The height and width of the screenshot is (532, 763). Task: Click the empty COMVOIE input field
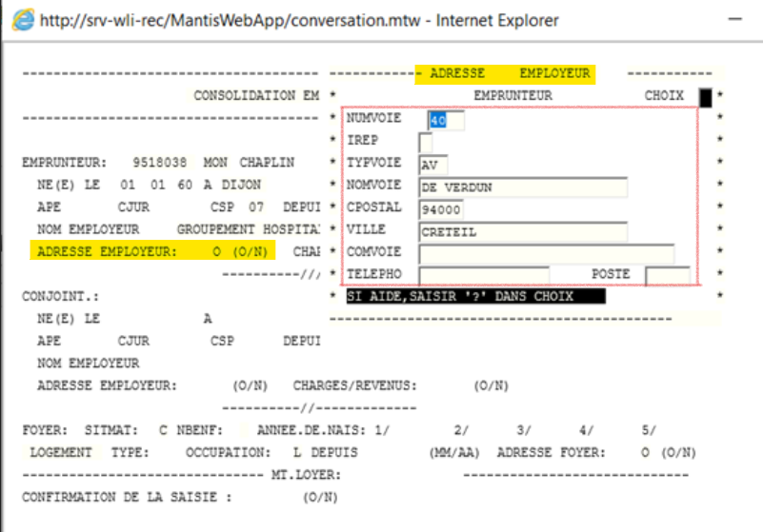click(546, 253)
